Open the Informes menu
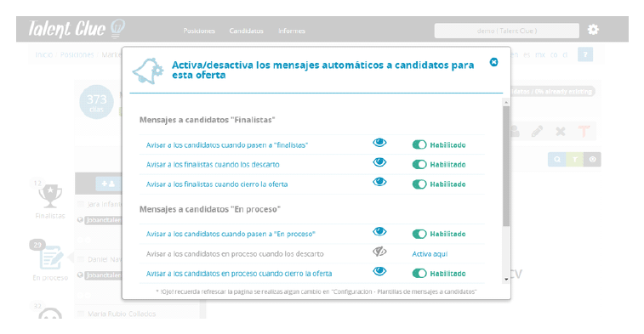The height and width of the screenshot is (334, 644). pos(292,31)
